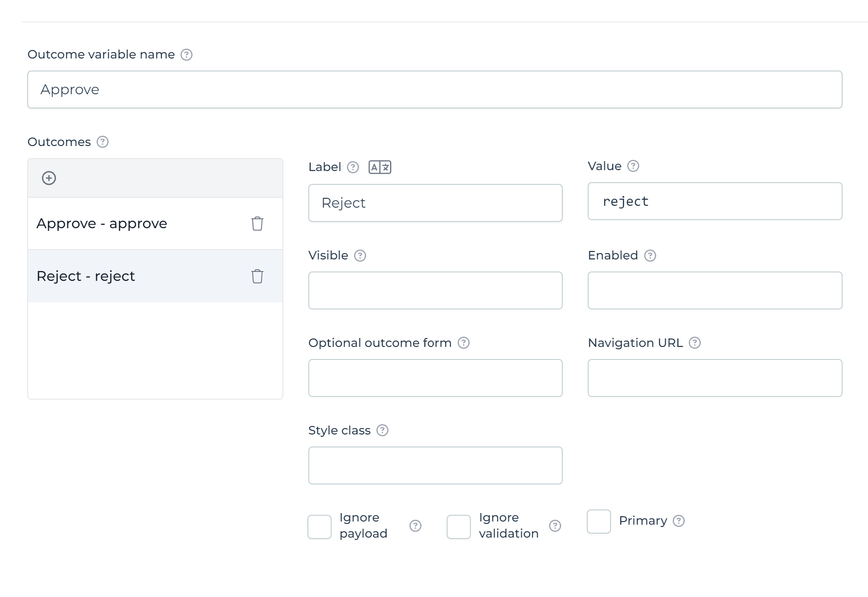Screen dimensions: 868x597
Task: Click inside the Label text field
Action: (435, 203)
